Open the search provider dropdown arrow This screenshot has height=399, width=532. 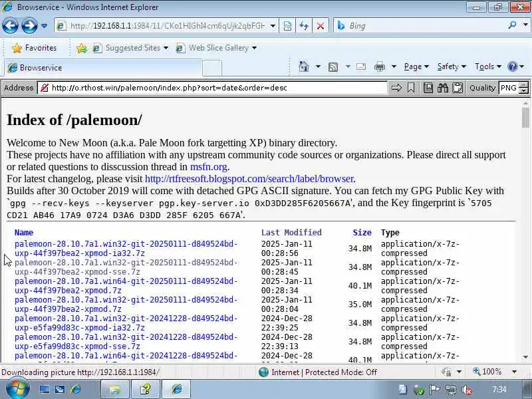pos(525,25)
